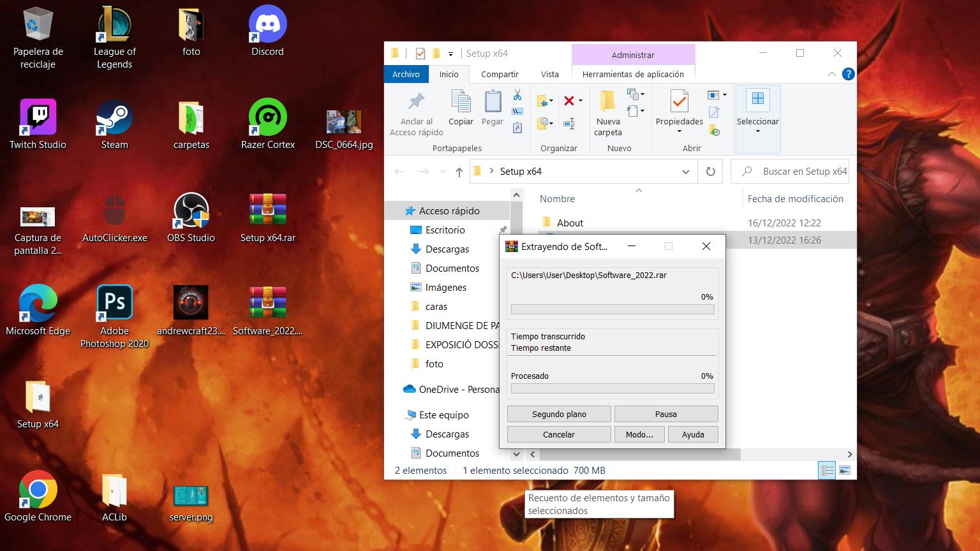Viewport: 980px width, 551px height.
Task: Click the scissors Cut icon
Action: tap(517, 95)
